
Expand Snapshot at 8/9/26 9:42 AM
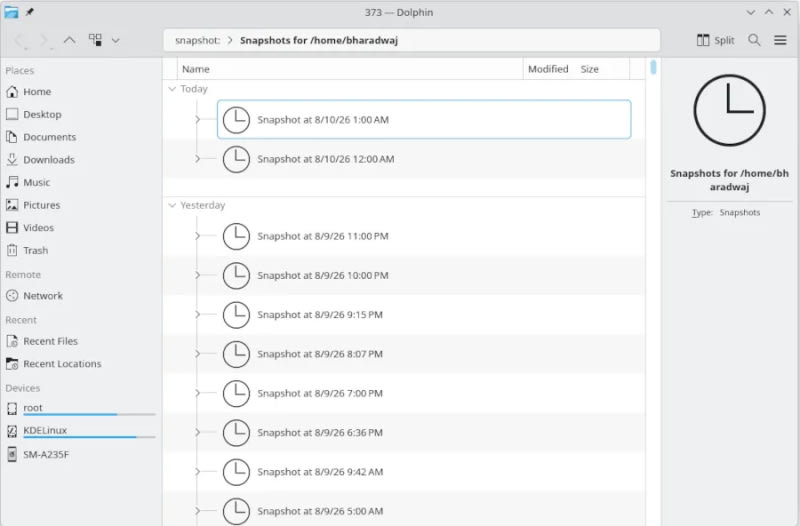[x=197, y=471]
